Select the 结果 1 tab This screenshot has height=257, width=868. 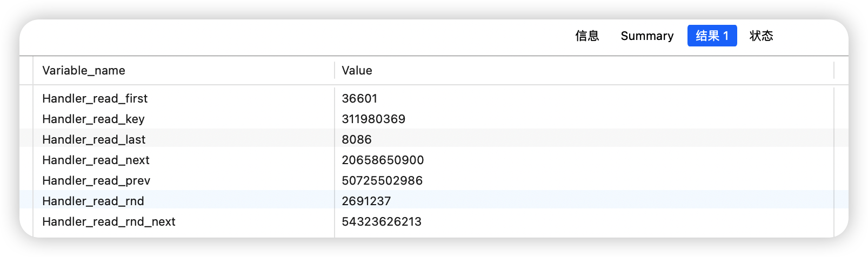(x=712, y=36)
